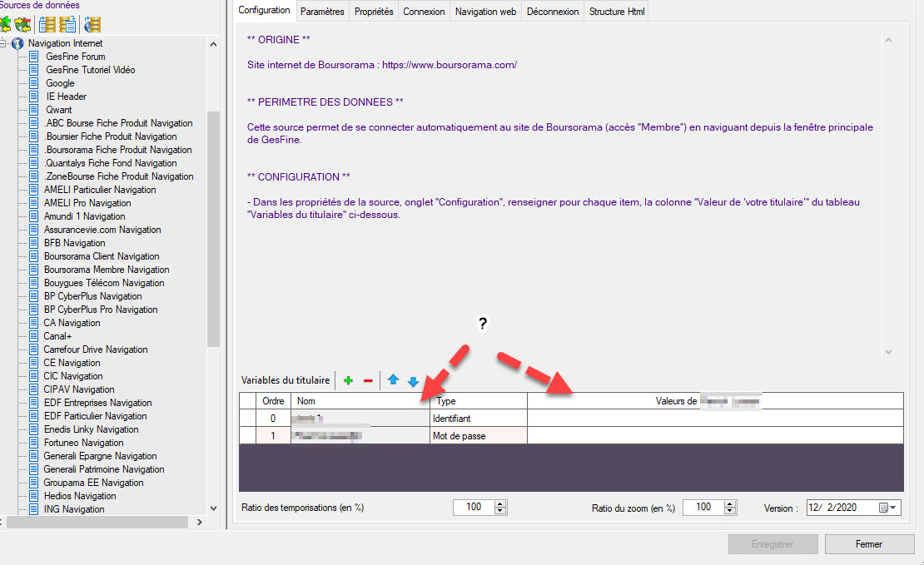The height and width of the screenshot is (565, 924).
Task: Collapse the Navigation Internet tree node
Action: click(4, 43)
